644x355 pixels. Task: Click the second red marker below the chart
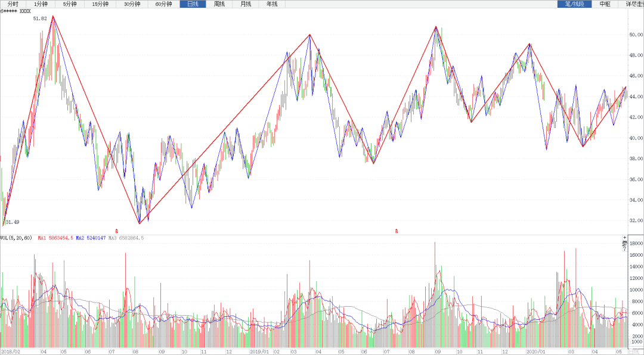click(x=397, y=231)
